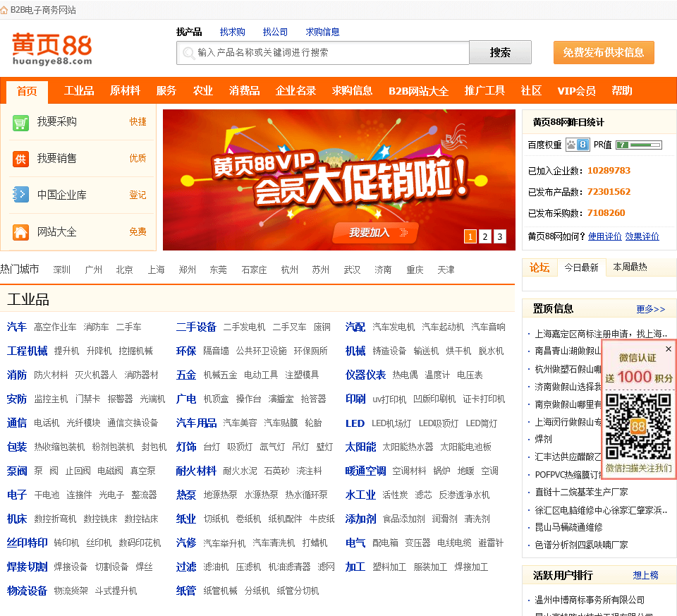This screenshot has height=616, width=677.
Task: Select the hot city 深圳
Action: (62, 270)
